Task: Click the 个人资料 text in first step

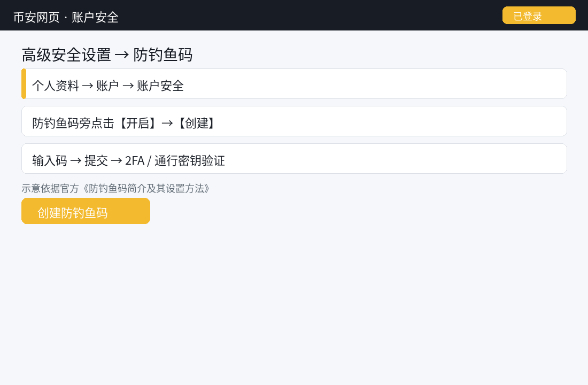Action: [x=56, y=86]
